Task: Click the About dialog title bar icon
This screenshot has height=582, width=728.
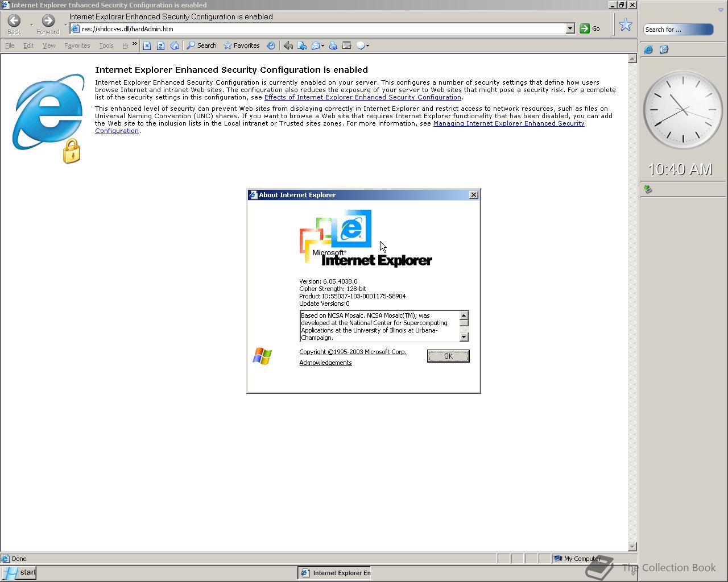Action: point(253,195)
